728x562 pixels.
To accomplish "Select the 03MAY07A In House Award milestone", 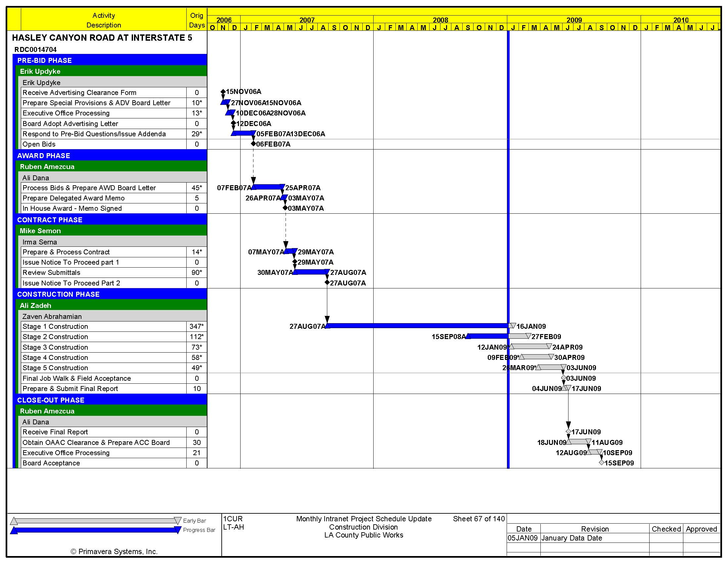I will (285, 208).
